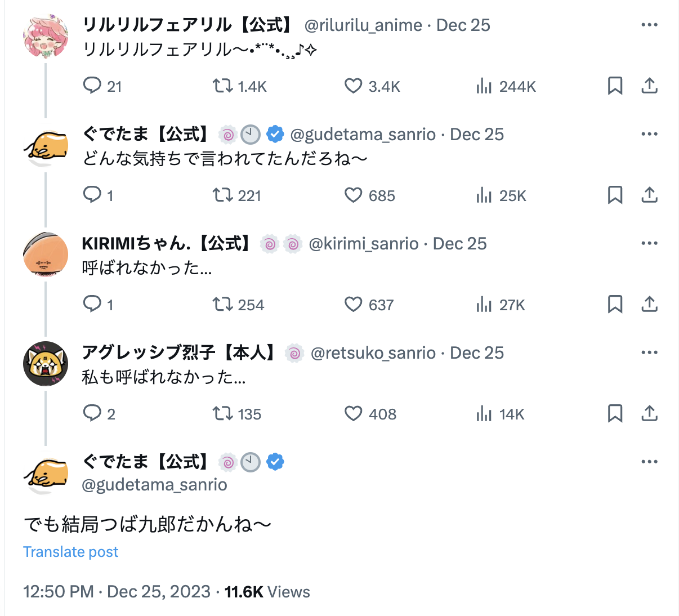
Task: Open the @retsuko_sanrio profile handle
Action: pyautogui.click(x=373, y=353)
